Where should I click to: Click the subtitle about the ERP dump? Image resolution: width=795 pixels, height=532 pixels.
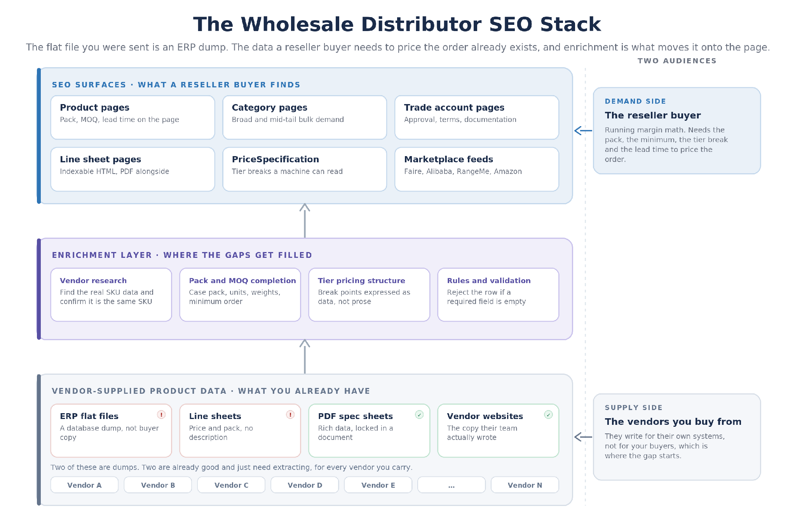(397, 47)
